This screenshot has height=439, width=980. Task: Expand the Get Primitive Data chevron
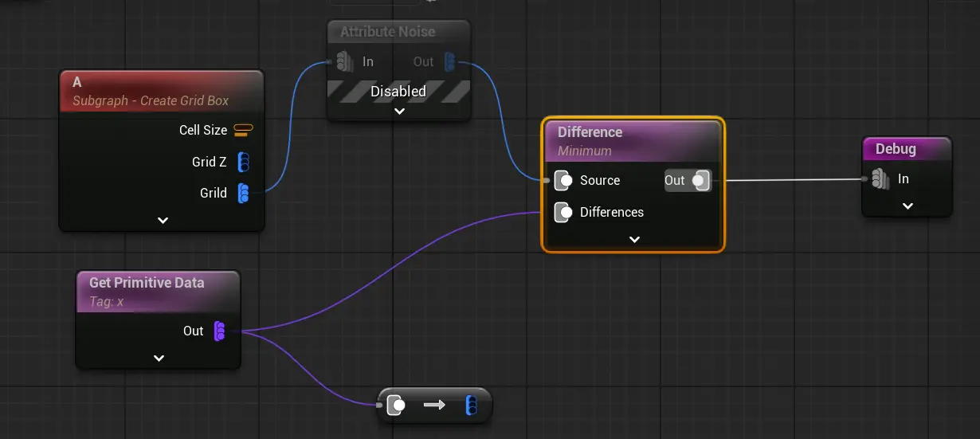[159, 358]
